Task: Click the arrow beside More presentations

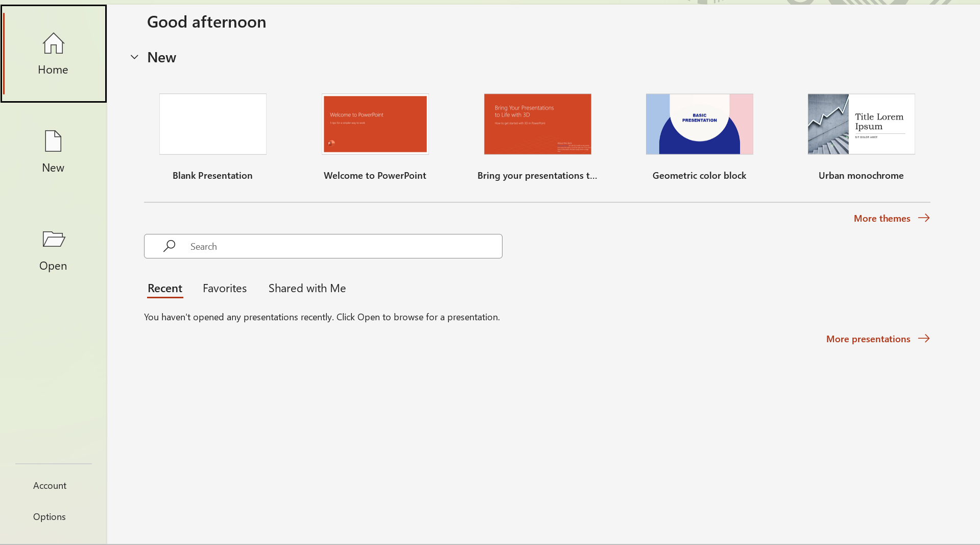Action: 924,339
